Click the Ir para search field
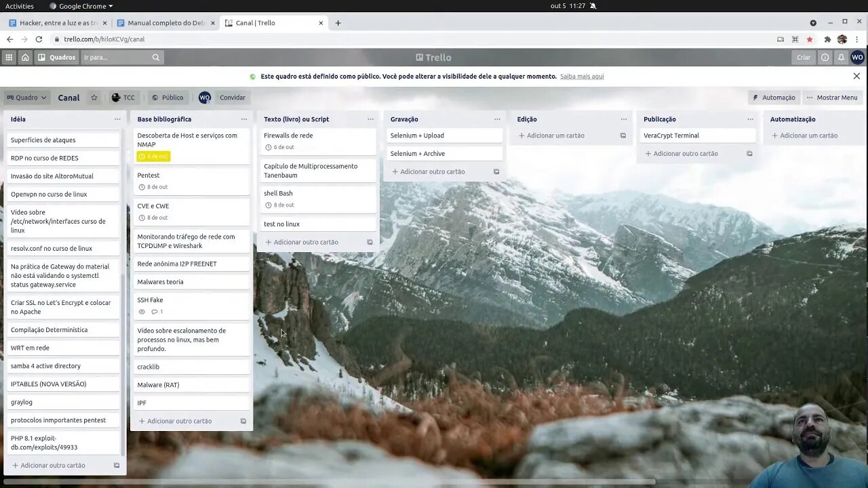 pos(122,58)
